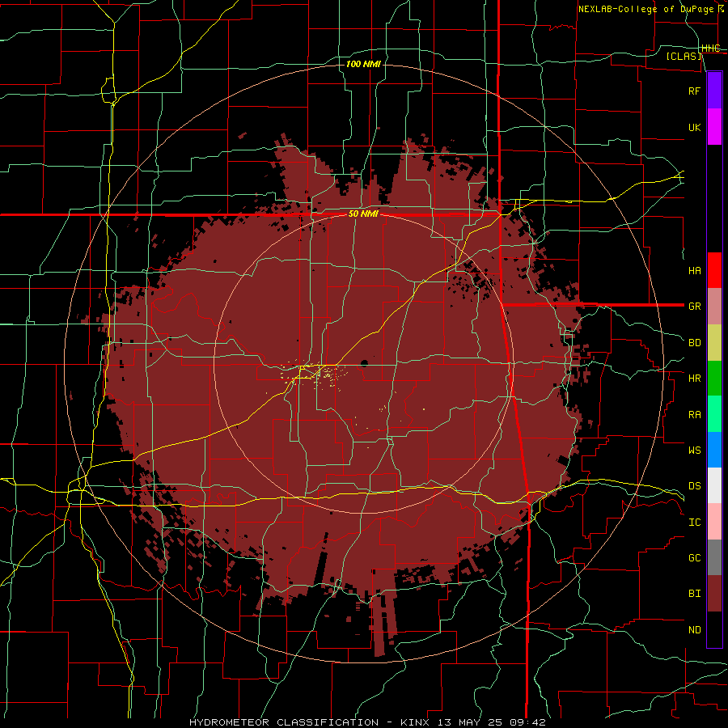Pick the WS blue legend swatch
The width and height of the screenshot is (728, 728).
click(x=714, y=450)
